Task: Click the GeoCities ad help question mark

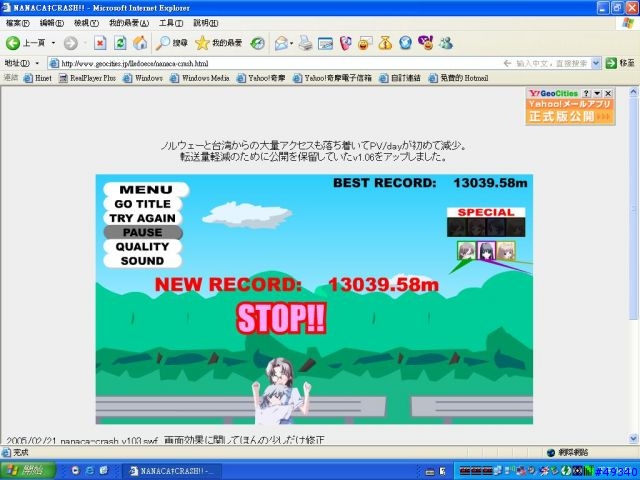Action: [586, 93]
